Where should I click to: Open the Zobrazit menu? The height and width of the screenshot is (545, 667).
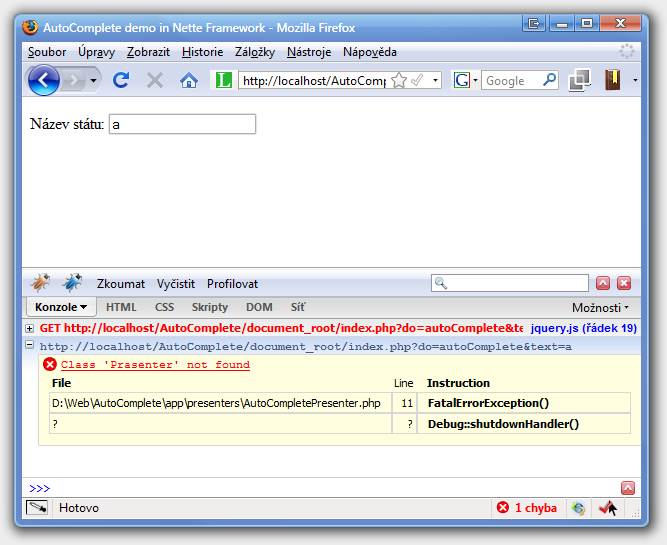click(x=148, y=52)
